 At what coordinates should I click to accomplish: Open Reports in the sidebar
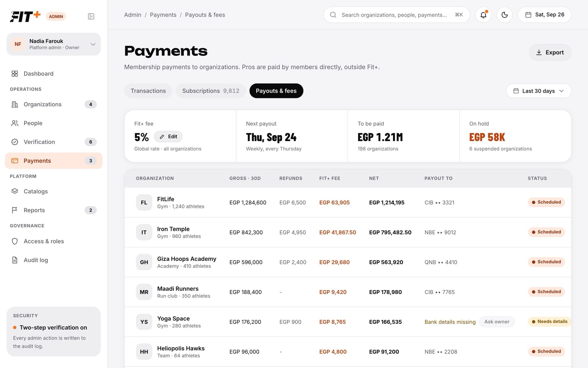point(54,210)
